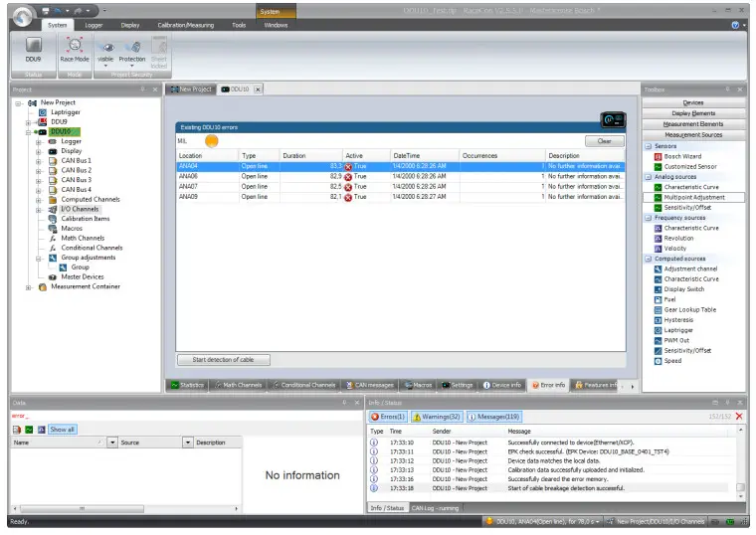The image size is (756, 535).
Task: Toggle Warnings(32) filter
Action: coord(437,417)
